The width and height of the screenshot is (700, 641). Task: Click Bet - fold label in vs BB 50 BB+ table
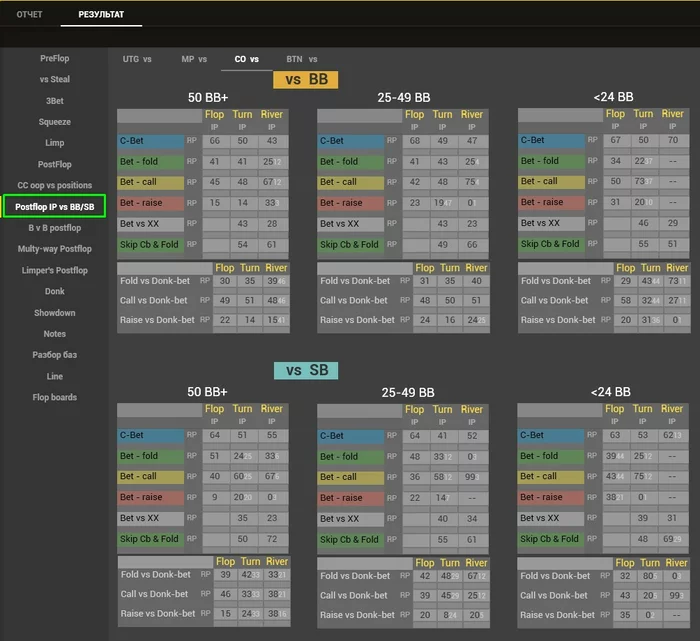pos(150,162)
